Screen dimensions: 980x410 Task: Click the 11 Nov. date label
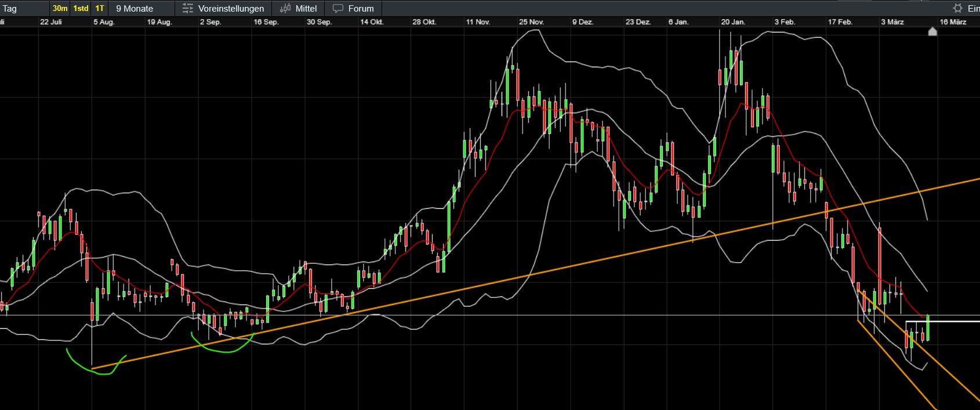click(478, 22)
